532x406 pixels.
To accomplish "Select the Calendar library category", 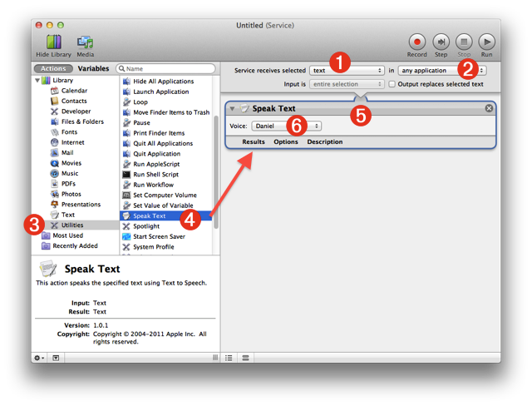I will tap(74, 91).
